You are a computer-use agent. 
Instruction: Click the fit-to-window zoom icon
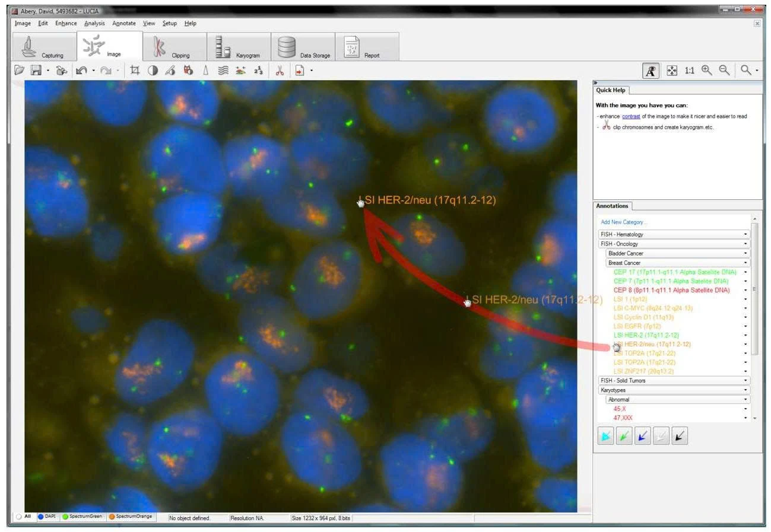pyautogui.click(x=672, y=70)
